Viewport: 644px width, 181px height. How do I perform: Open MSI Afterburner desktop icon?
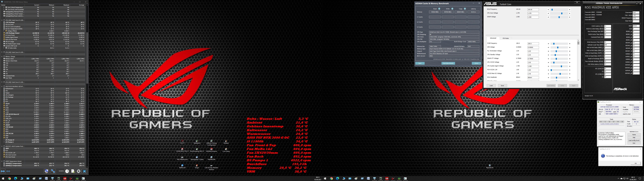pos(182,157)
